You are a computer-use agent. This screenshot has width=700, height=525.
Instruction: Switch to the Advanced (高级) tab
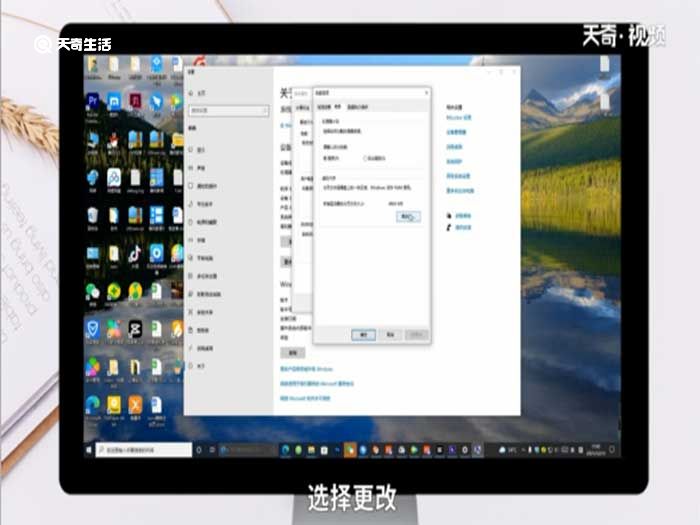coord(338,107)
